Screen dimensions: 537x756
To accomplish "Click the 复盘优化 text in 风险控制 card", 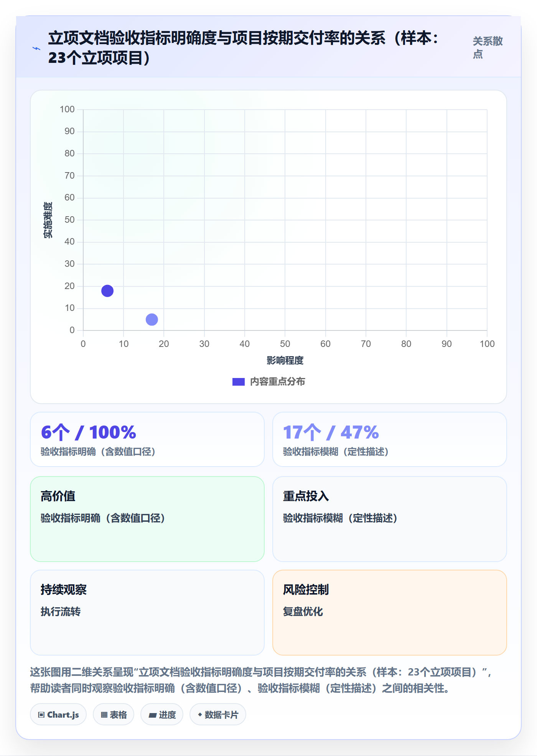I will (303, 611).
